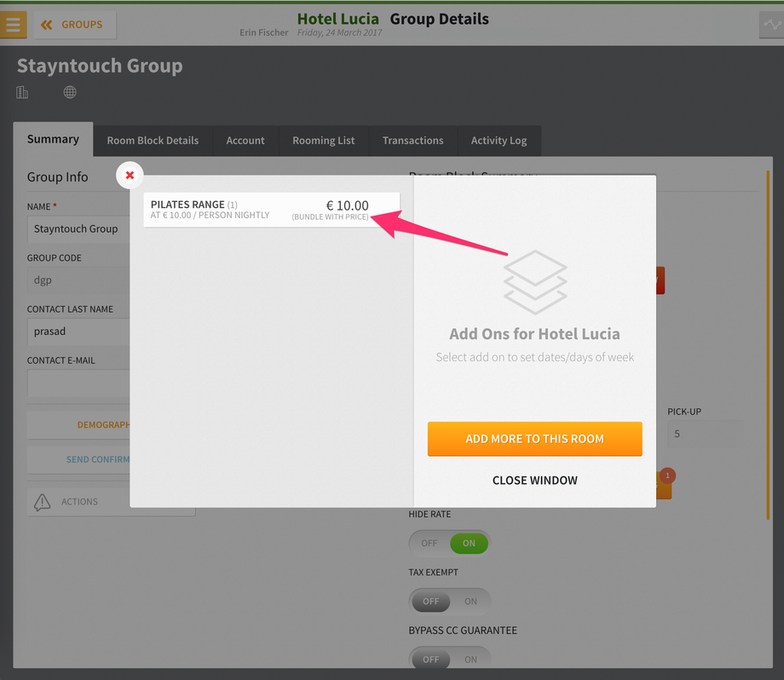Click the globe travel agent icon
Screen dimensions: 784x680
[70, 92]
